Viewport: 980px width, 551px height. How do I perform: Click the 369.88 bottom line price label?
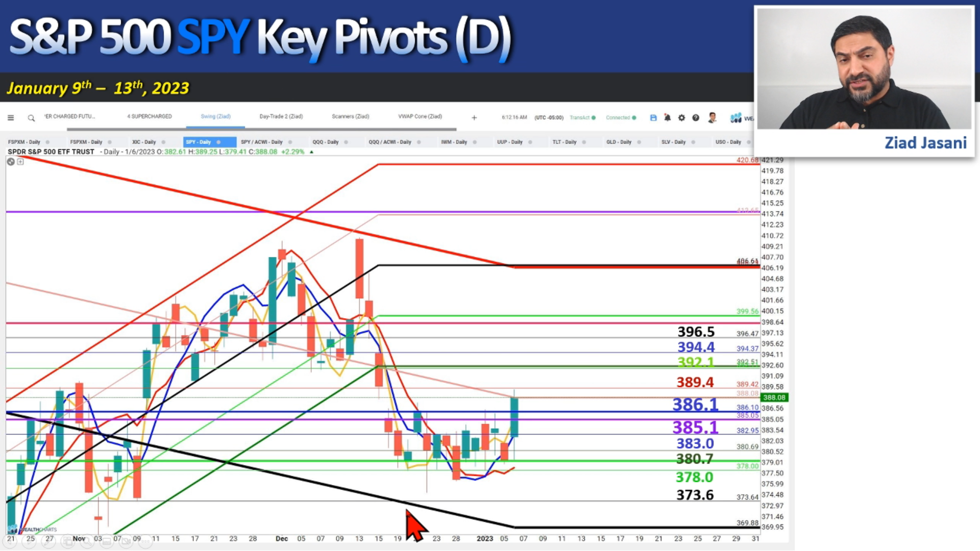[747, 523]
